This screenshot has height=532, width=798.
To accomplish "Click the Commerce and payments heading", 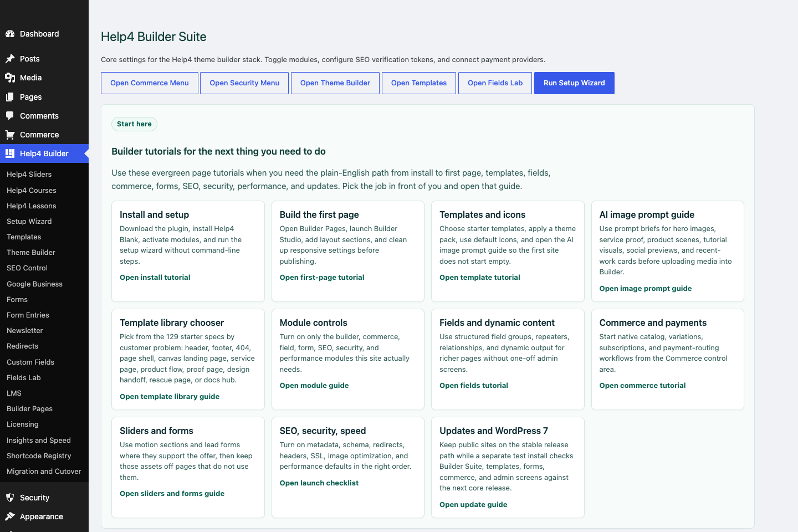I will (x=653, y=323).
